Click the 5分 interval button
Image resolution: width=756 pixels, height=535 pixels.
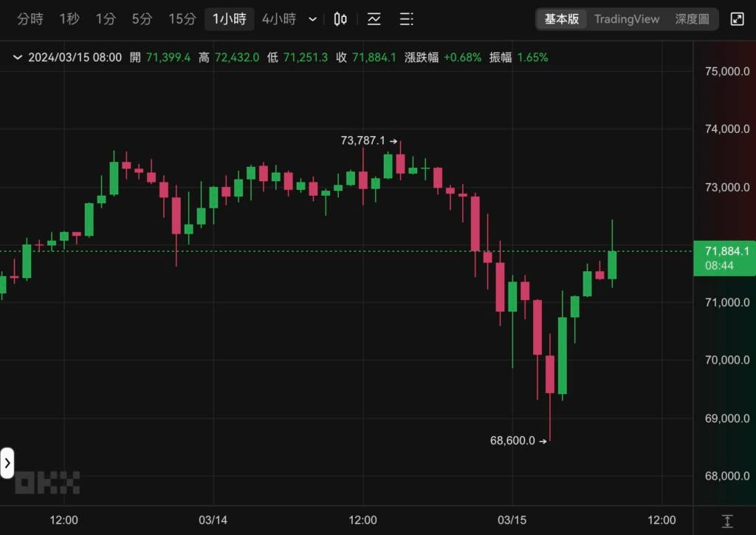pos(142,19)
